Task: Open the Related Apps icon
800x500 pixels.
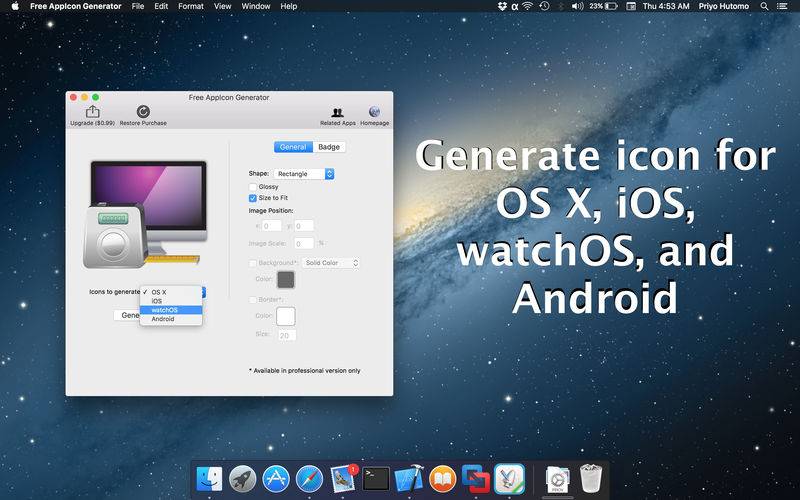Action: (337, 112)
